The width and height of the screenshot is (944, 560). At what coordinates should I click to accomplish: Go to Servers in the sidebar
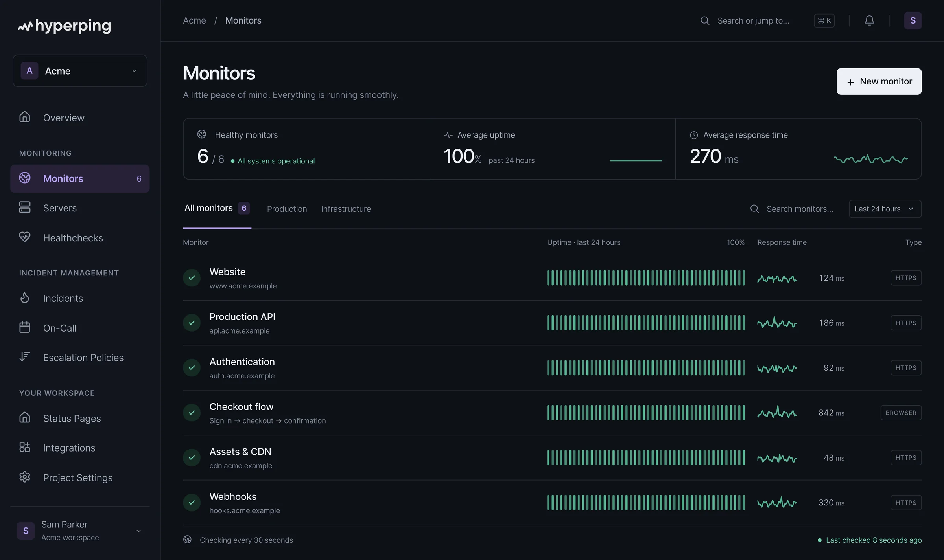coord(80,208)
